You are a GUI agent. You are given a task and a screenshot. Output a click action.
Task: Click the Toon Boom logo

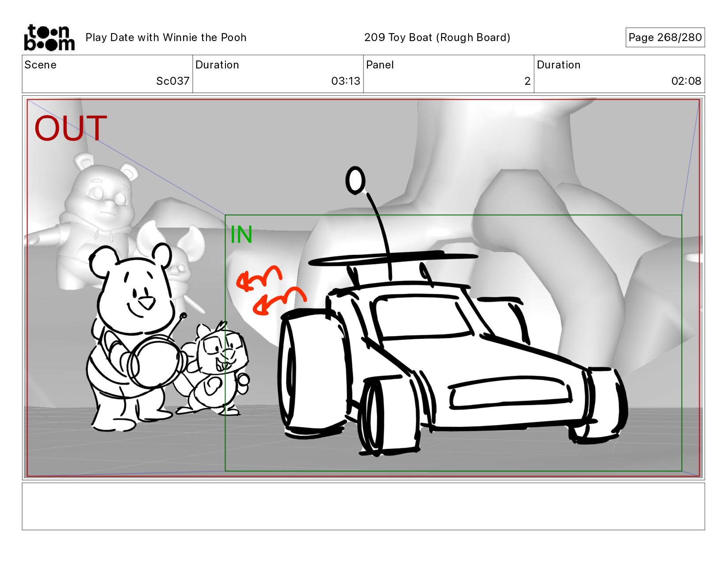49,38
